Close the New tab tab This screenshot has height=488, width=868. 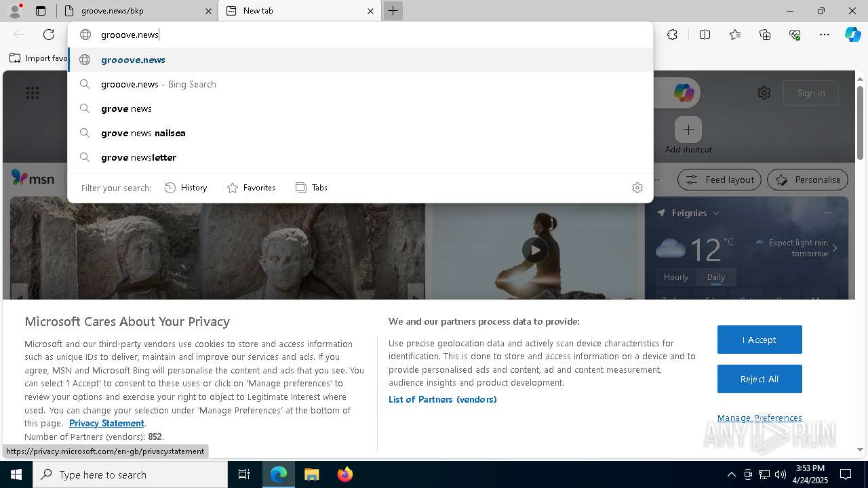coord(371,11)
